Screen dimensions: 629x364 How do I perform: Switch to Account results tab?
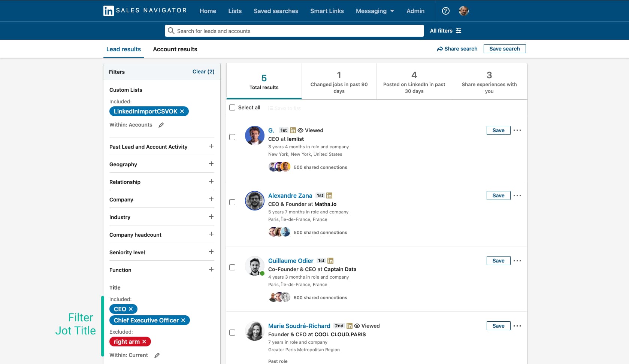click(x=175, y=49)
